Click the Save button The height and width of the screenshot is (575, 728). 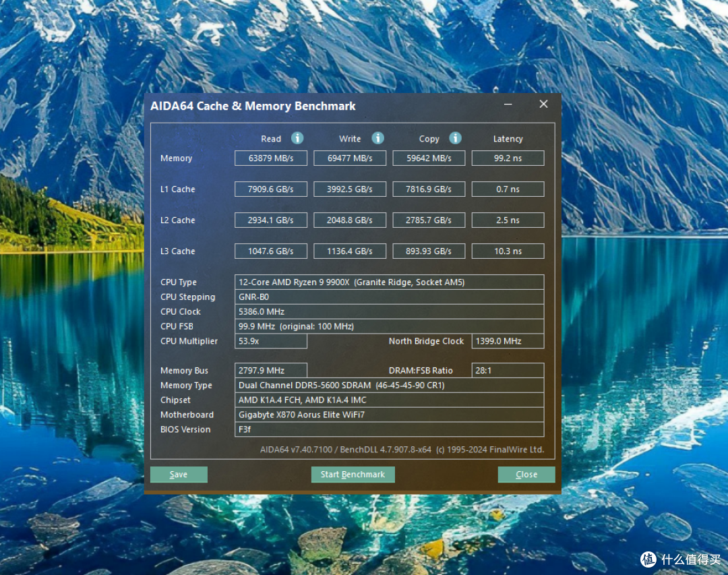[179, 474]
